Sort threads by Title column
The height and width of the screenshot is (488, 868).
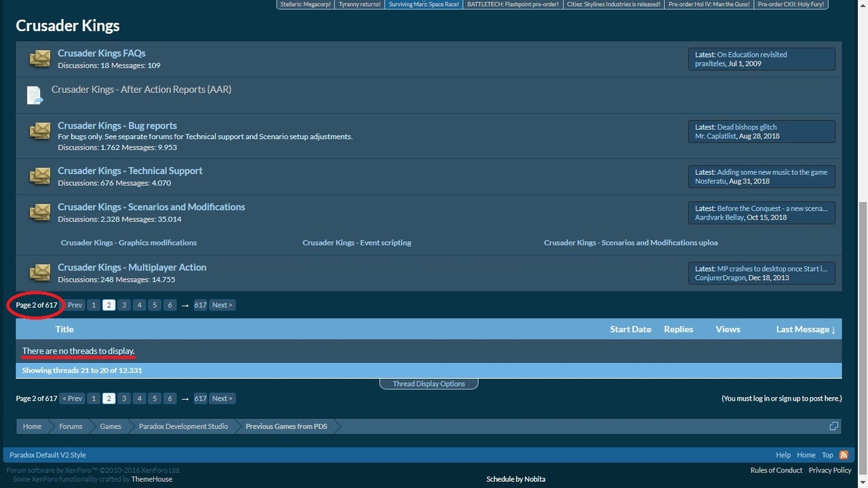pyautogui.click(x=64, y=329)
